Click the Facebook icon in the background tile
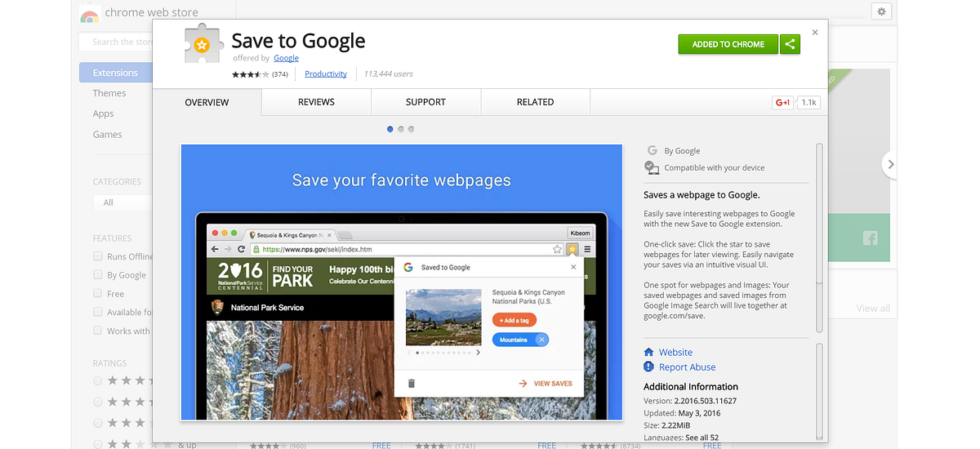 pyautogui.click(x=869, y=239)
